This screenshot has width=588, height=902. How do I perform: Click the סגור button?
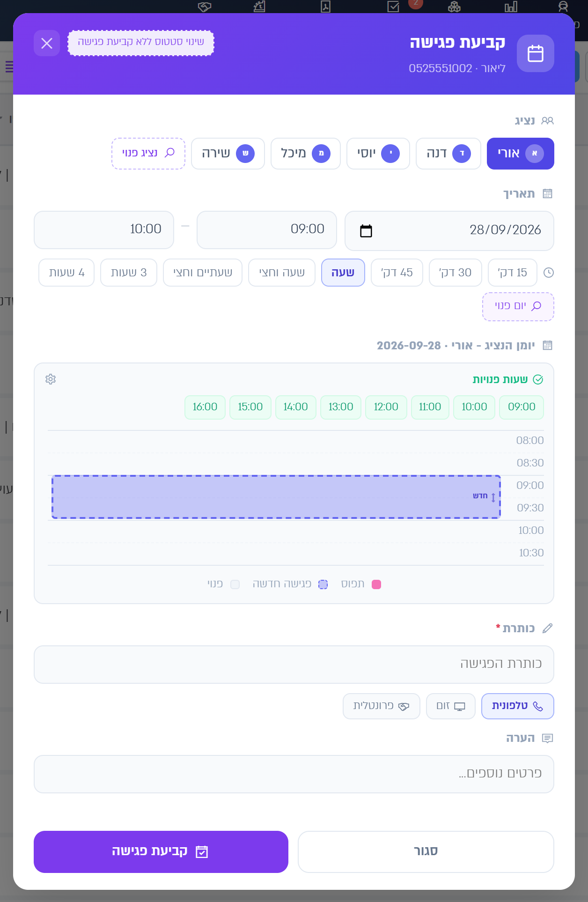pyautogui.click(x=426, y=852)
